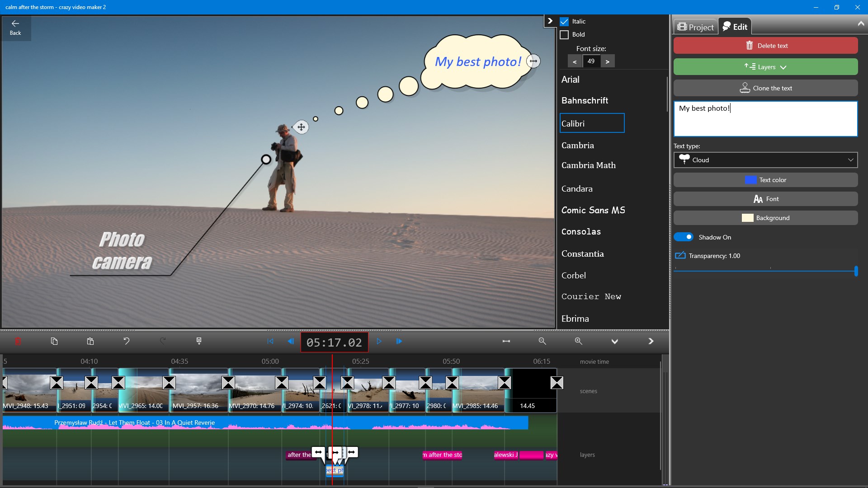Copy the selected timeline item

coord(54,342)
